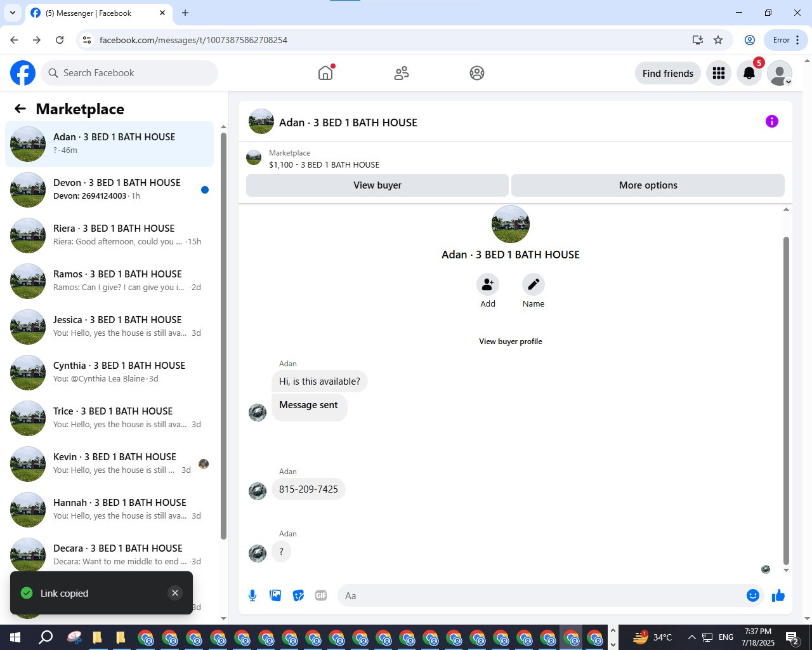Open the Friends icon in top navigation
Image resolution: width=812 pixels, height=650 pixels.
(402, 73)
